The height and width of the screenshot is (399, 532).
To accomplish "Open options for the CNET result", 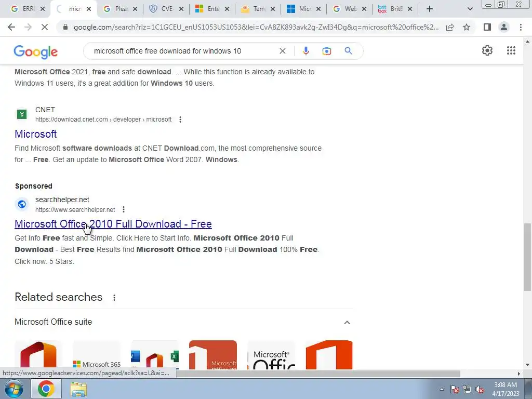I will point(180,119).
